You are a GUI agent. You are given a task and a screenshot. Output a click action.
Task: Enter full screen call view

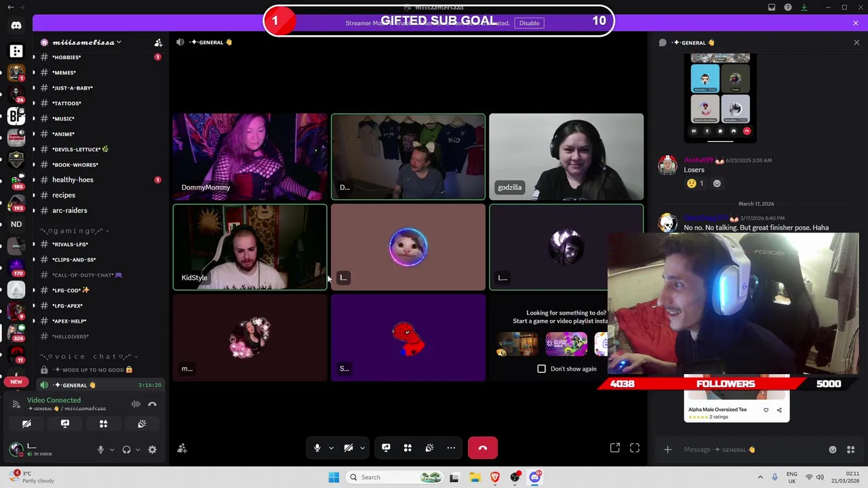(635, 448)
